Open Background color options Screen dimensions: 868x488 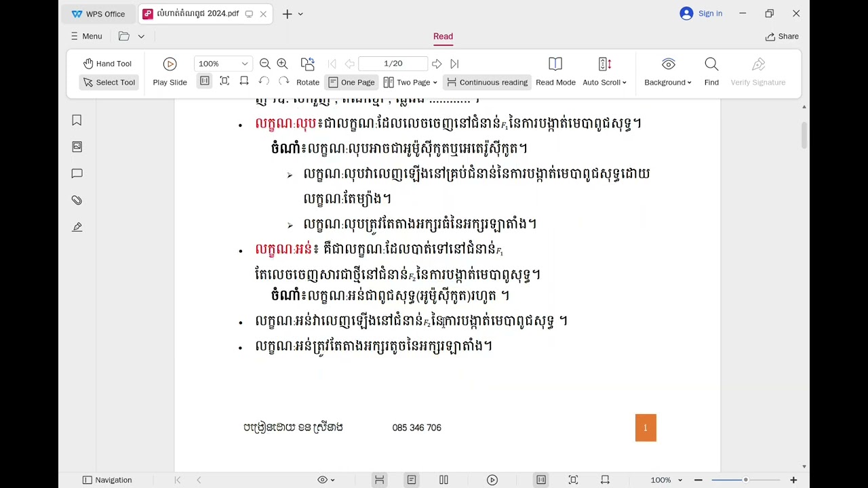[668, 72]
